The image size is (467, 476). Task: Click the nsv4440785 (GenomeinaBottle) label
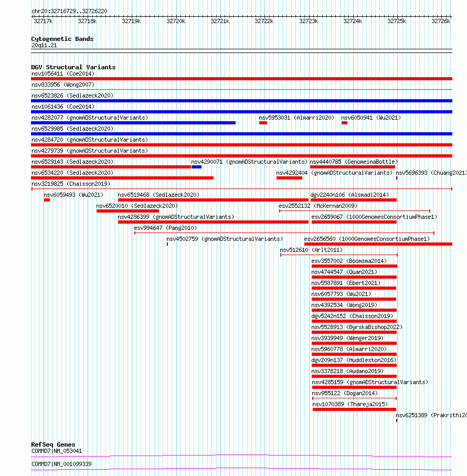click(354, 162)
